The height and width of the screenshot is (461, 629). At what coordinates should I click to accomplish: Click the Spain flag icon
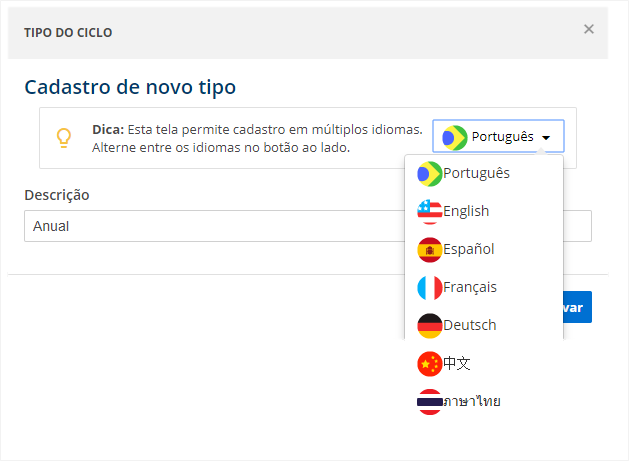[x=430, y=250]
